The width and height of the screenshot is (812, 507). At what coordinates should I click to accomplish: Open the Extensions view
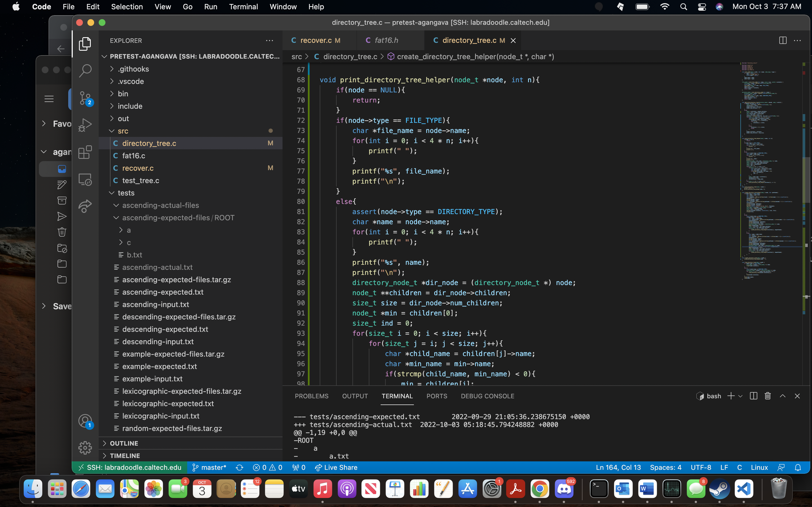coord(85,152)
